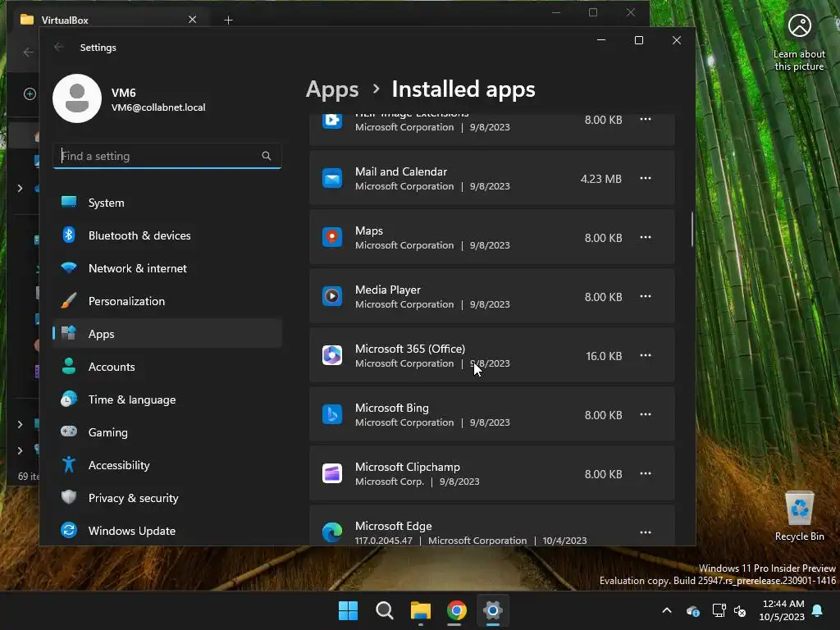Open Accounts settings
Viewport: 840px width, 630px height.
pyautogui.click(x=167, y=367)
